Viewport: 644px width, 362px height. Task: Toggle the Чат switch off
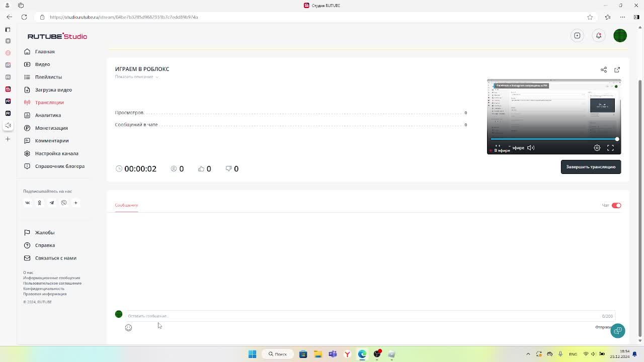point(616,205)
